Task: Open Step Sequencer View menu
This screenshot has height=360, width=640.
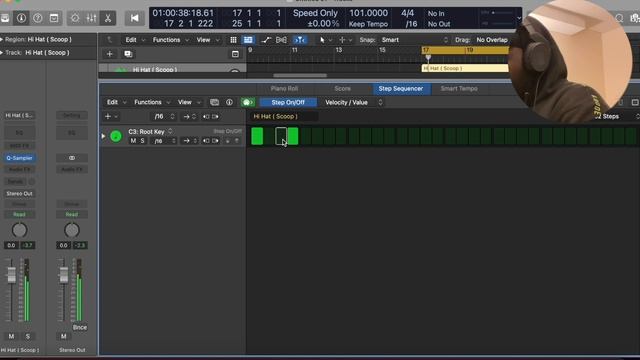Action: click(x=189, y=102)
